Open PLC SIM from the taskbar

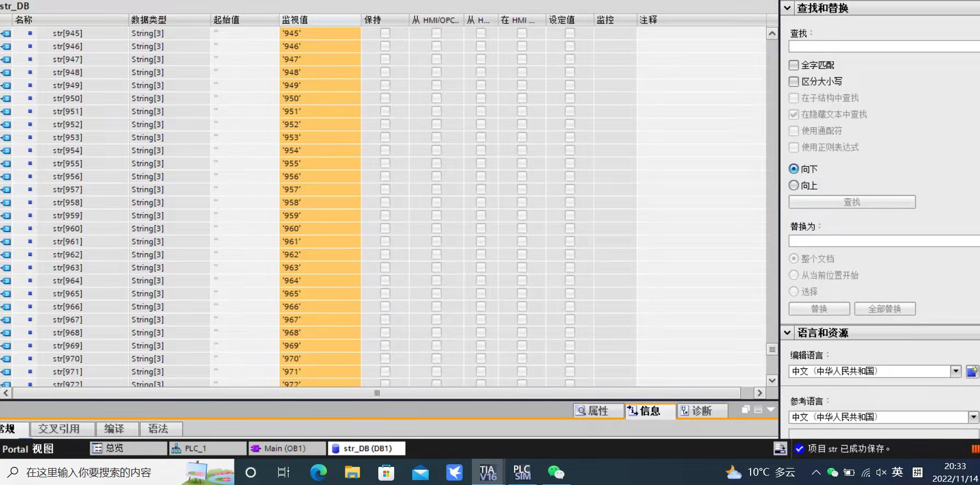point(522,472)
